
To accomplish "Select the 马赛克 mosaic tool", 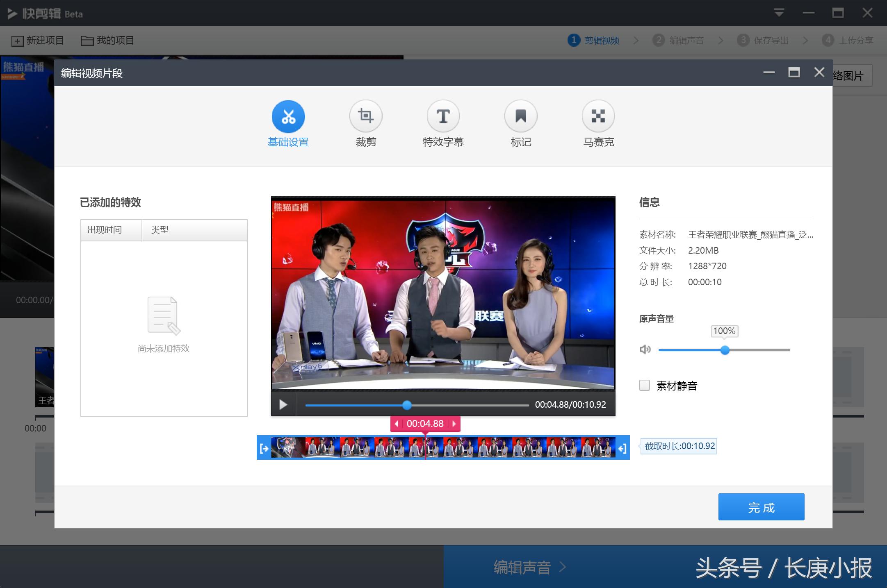I will 598,117.
